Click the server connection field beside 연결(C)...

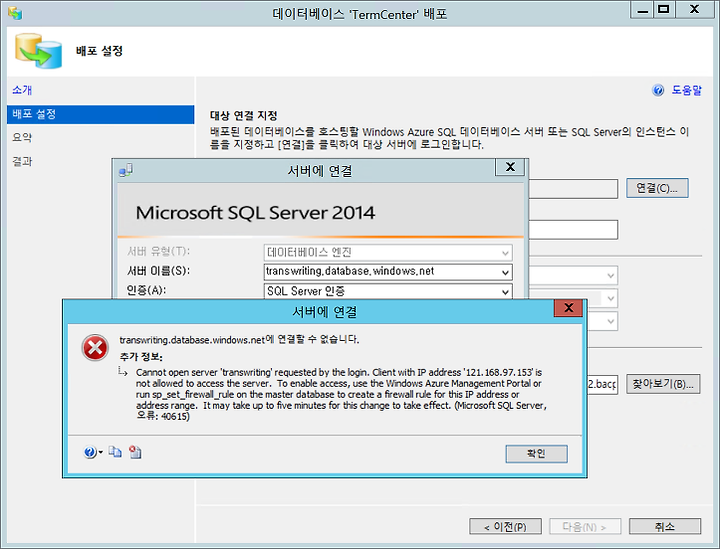(x=573, y=189)
